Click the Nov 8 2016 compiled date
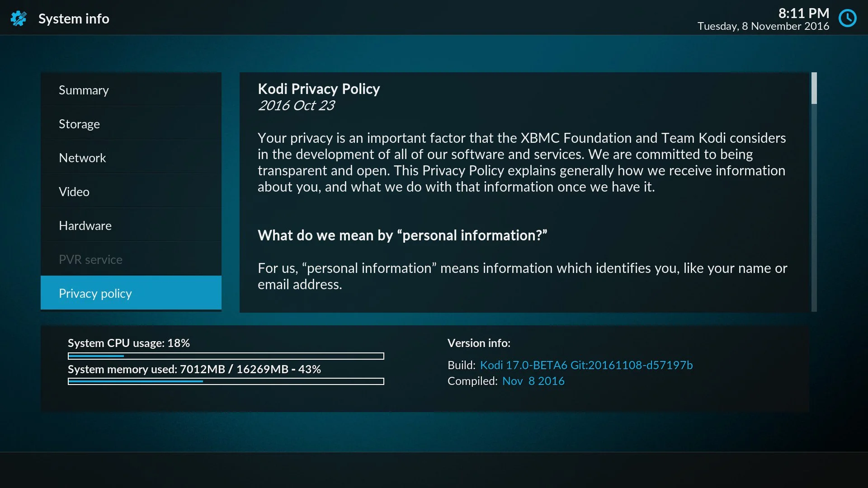868x488 pixels. tap(533, 381)
